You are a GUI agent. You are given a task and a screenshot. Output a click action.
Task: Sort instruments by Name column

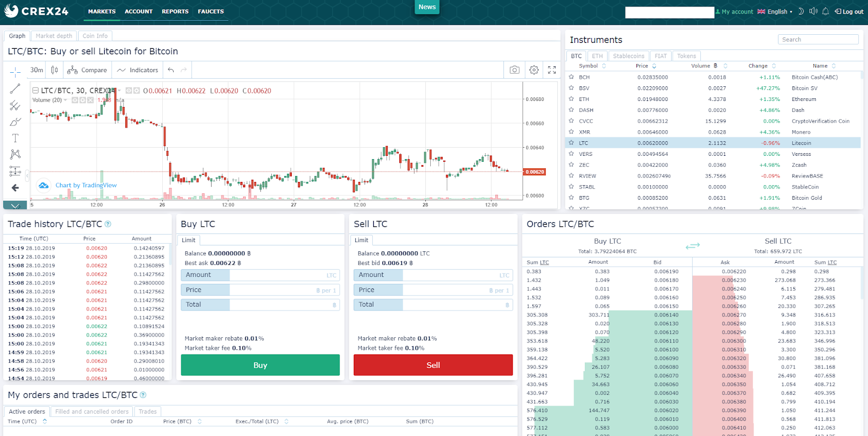[824, 66]
